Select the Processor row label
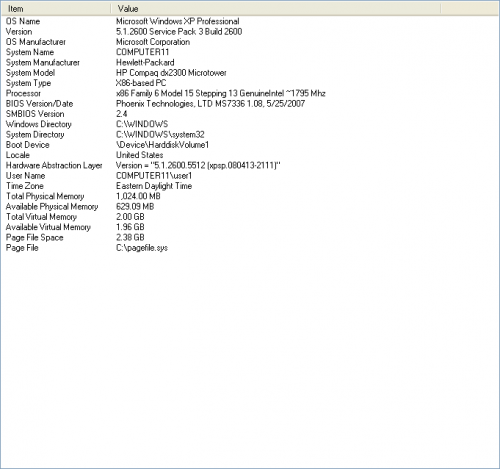Image resolution: width=500 pixels, height=469 pixels. (23, 94)
